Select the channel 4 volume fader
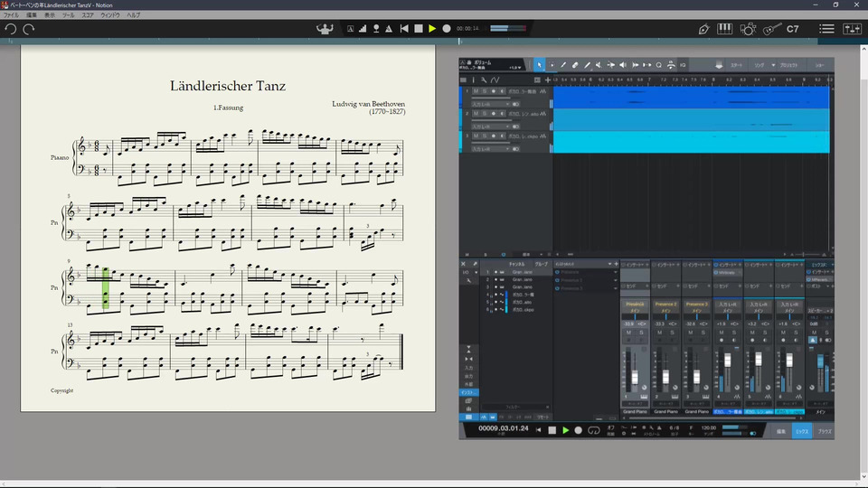The width and height of the screenshot is (868, 488). (x=727, y=361)
